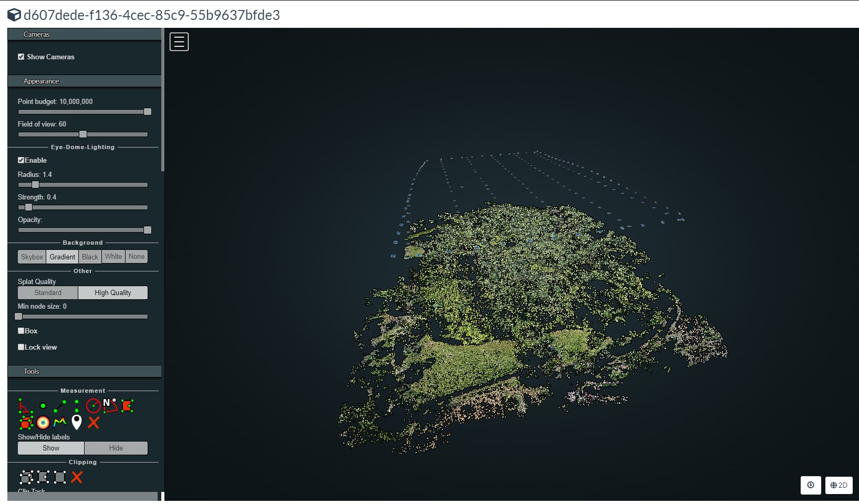Switch background to Black
This screenshot has height=504, width=859.
point(89,257)
